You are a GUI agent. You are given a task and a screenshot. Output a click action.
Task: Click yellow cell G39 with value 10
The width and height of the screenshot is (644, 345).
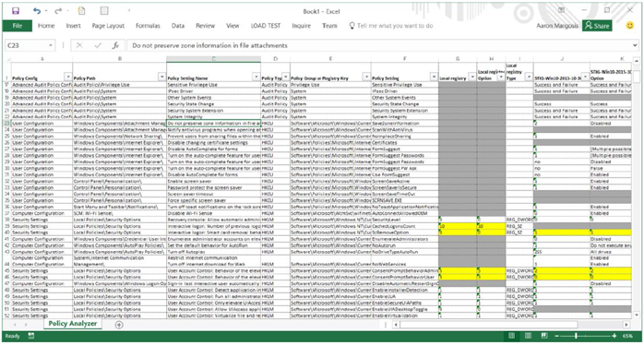tap(458, 226)
